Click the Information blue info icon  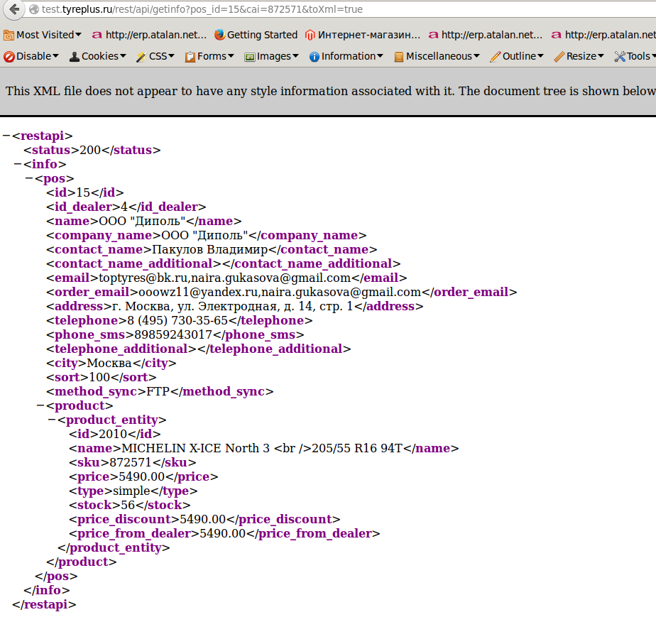(315, 57)
